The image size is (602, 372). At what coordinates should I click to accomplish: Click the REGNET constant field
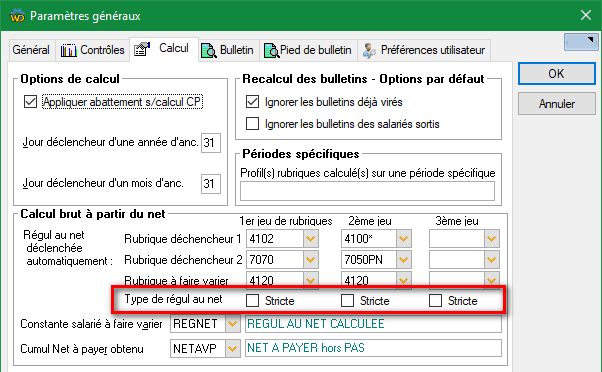(x=198, y=324)
